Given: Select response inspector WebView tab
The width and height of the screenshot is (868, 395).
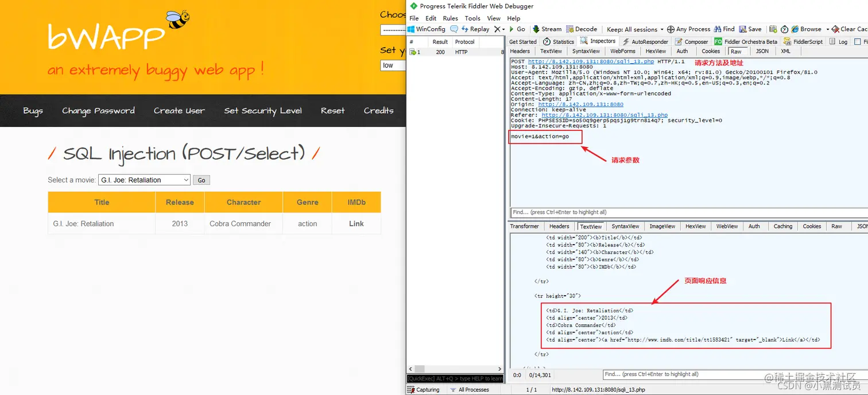Looking at the screenshot, I should click(727, 226).
